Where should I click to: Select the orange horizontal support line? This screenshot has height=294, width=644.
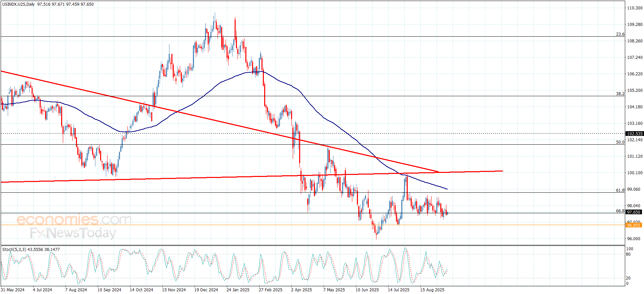[313, 225]
